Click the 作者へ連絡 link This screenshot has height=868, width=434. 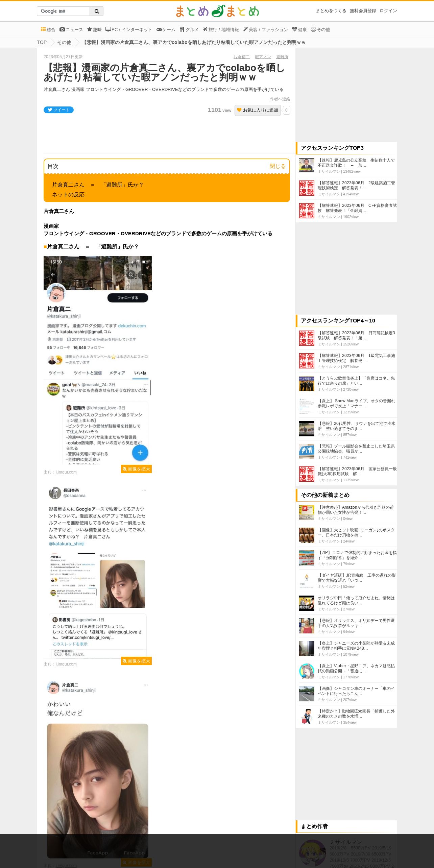[x=280, y=99]
